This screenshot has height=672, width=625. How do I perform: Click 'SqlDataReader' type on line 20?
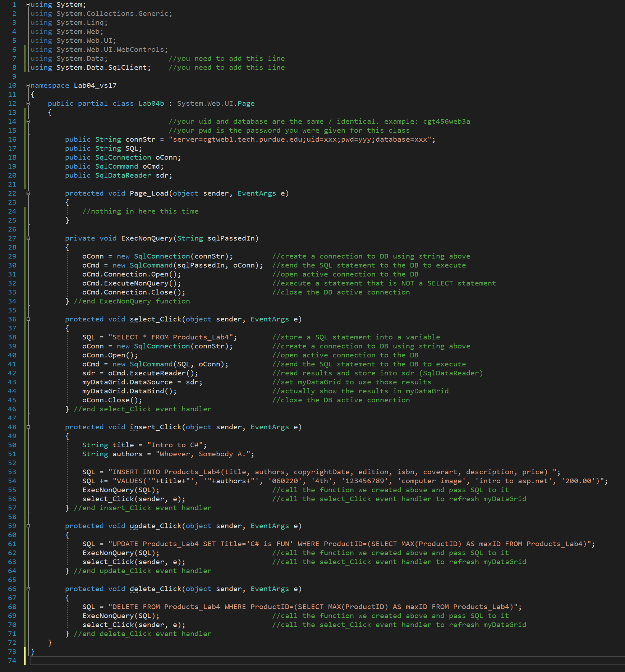click(x=123, y=175)
